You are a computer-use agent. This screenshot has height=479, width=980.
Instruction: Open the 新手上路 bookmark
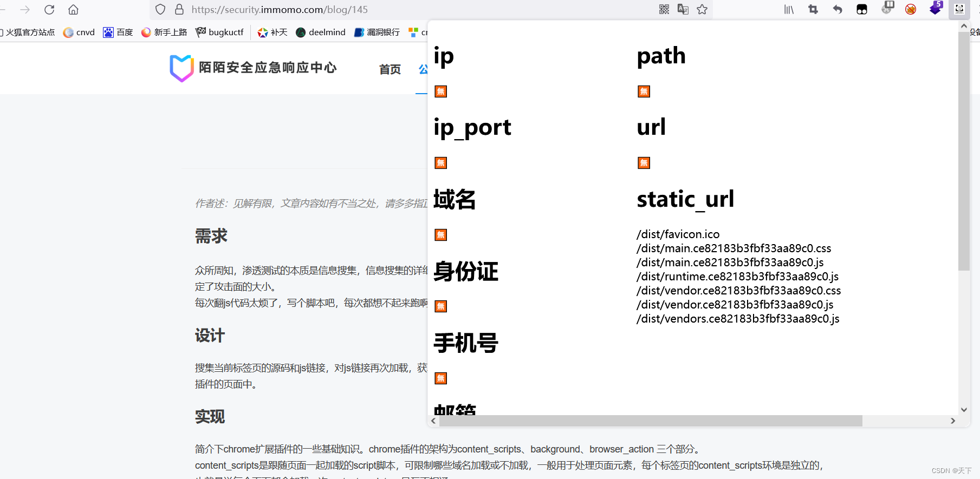point(164,32)
